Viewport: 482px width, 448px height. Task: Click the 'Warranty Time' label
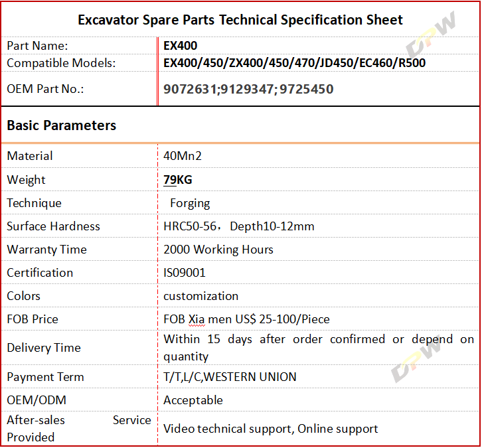pos(46,250)
